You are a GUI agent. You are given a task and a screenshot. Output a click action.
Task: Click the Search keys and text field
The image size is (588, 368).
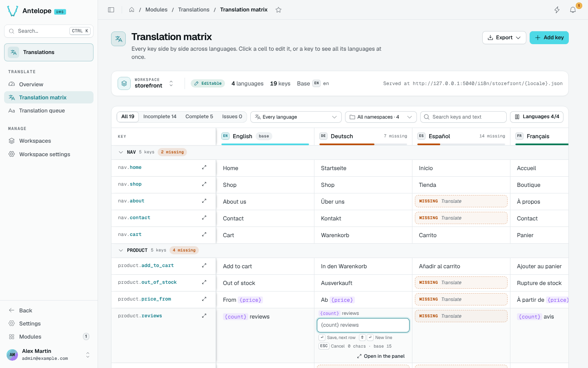[463, 117]
